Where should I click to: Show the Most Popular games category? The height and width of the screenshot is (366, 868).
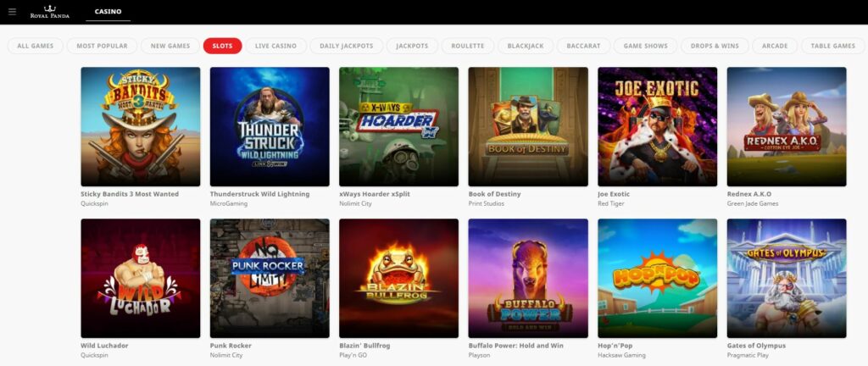point(102,46)
